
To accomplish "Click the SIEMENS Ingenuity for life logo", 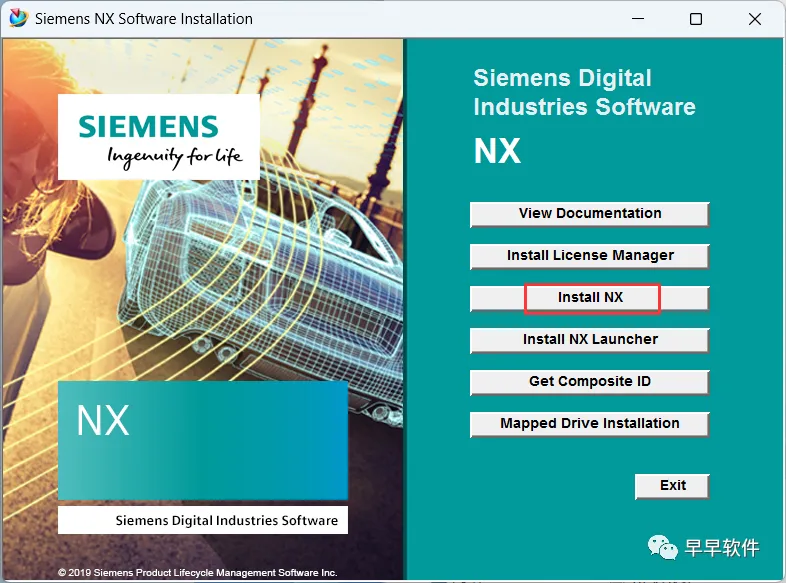I will [159, 137].
